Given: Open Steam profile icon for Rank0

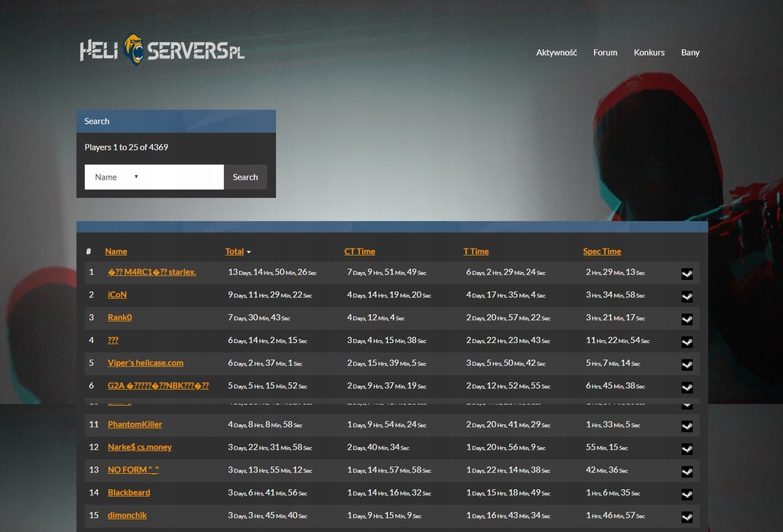Looking at the screenshot, I should point(687,320).
